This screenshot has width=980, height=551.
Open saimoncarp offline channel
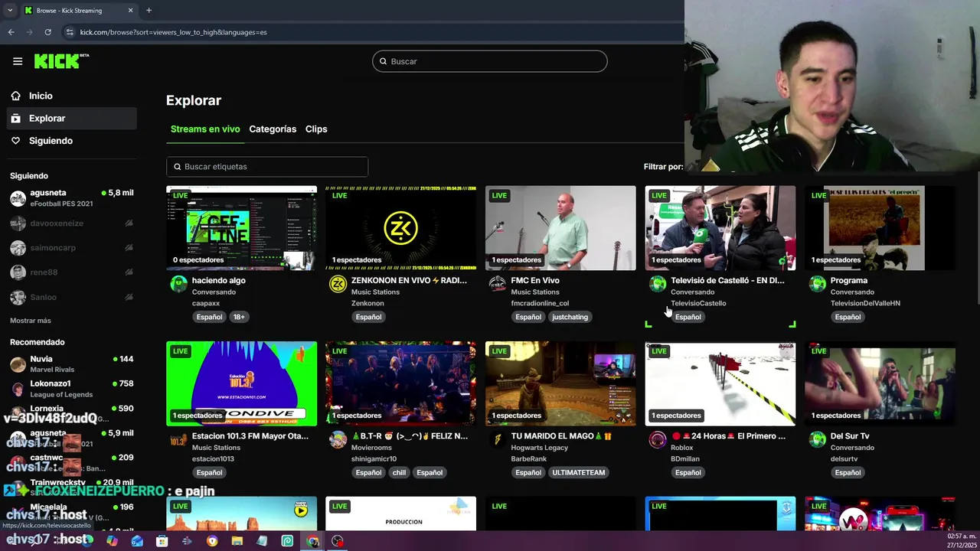[x=72, y=248]
